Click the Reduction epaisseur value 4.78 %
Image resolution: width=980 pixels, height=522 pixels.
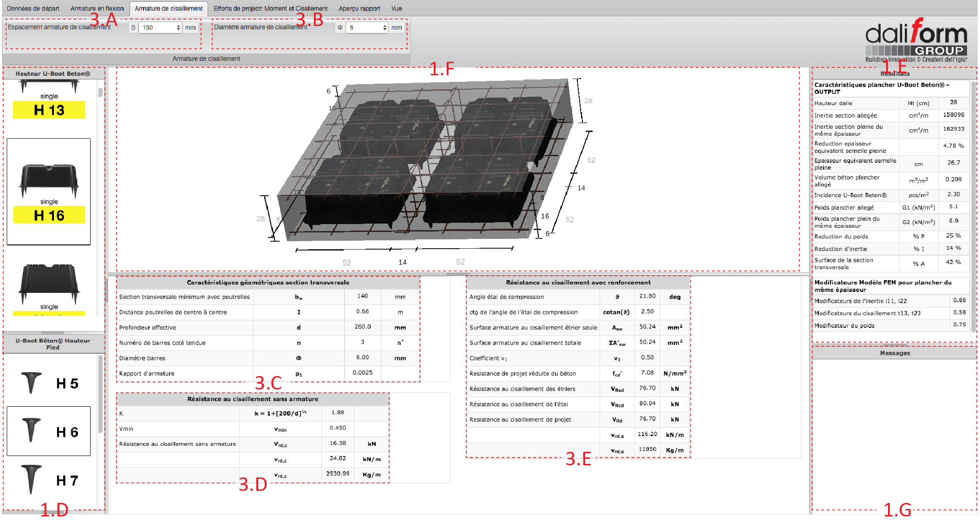[x=953, y=146]
